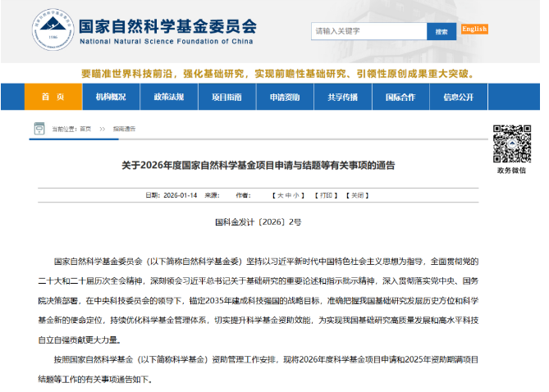Click document number 国科金发计〔2026〕2号
Screen dimensions: 549x392
click(x=258, y=222)
